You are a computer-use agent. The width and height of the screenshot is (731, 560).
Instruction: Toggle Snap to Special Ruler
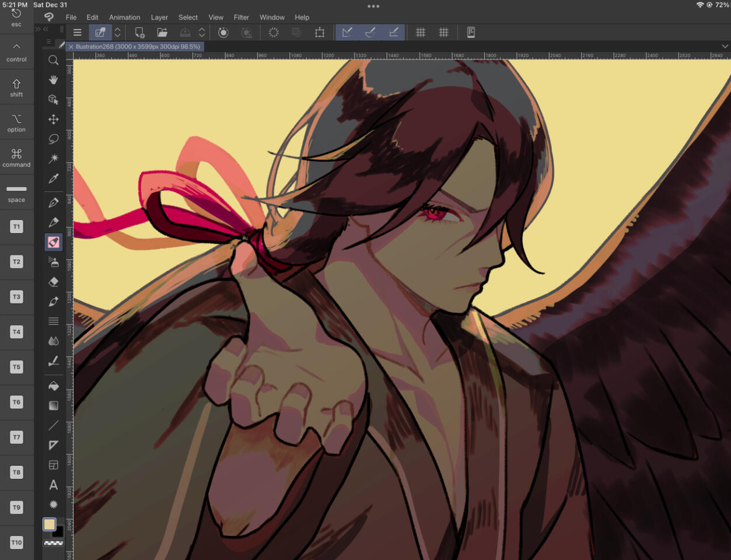(370, 32)
